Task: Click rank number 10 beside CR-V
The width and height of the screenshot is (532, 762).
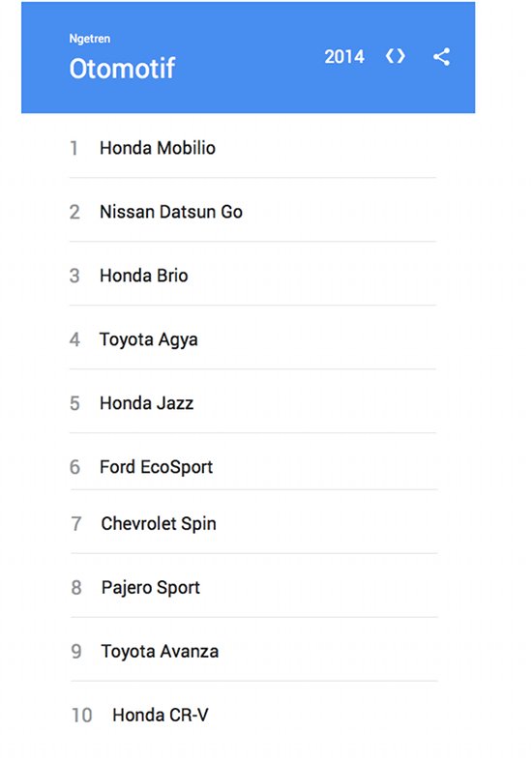Action: (x=81, y=716)
